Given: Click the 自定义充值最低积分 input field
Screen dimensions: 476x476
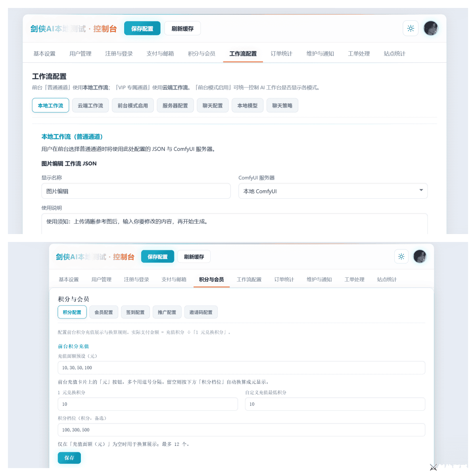Looking at the screenshot, I should [335, 404].
